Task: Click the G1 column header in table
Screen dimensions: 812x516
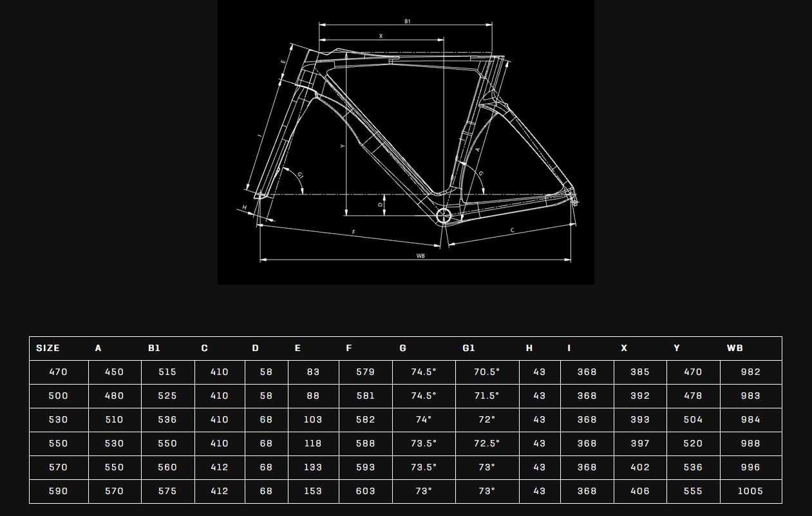Action: pos(469,348)
